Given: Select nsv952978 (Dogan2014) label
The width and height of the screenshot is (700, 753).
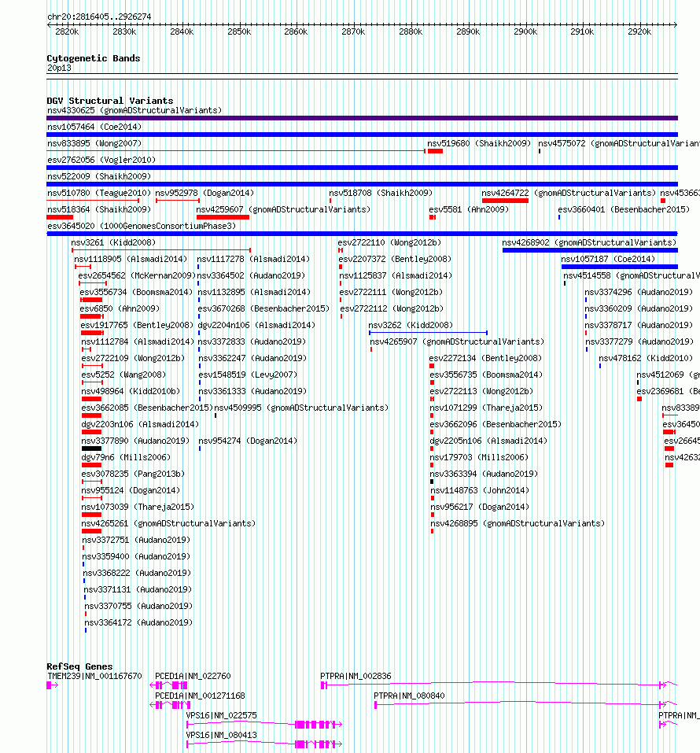Looking at the screenshot, I should coord(204,193).
